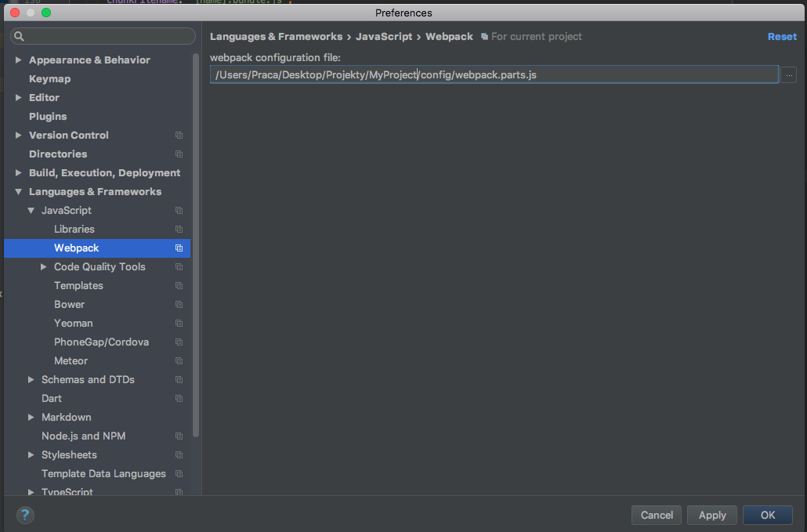The width and height of the screenshot is (807, 532).
Task: Select Keymap in the settings tree
Action: point(49,79)
